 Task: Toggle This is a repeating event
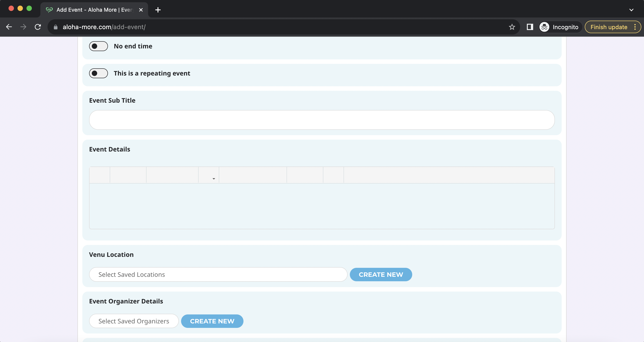coord(99,73)
